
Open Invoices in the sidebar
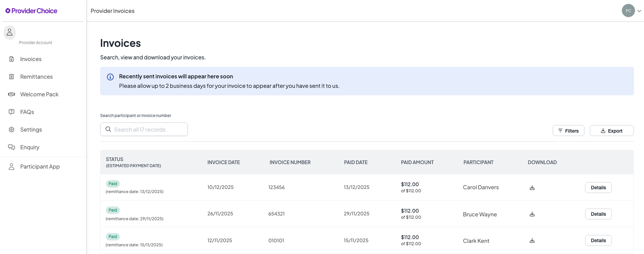[31, 59]
